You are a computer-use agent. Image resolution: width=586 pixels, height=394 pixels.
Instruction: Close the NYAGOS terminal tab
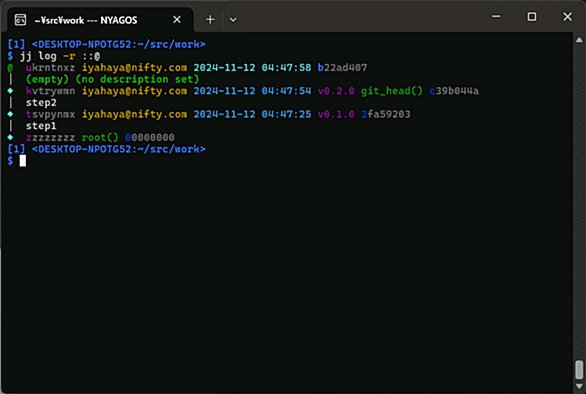177,19
